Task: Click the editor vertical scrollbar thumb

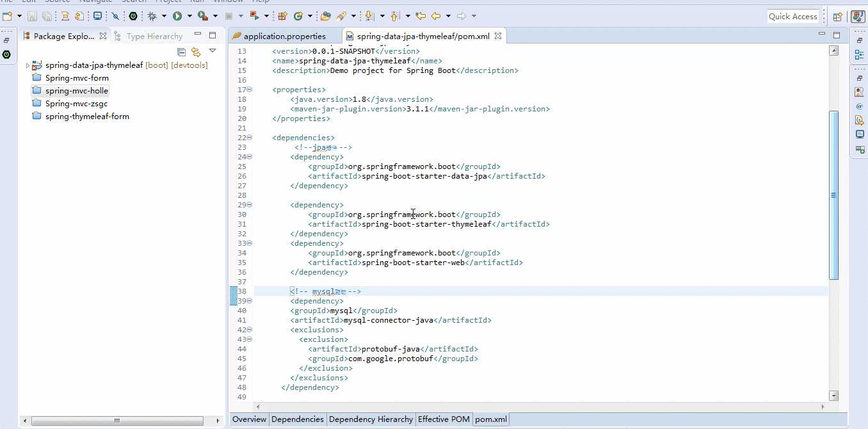Action: tap(833, 195)
